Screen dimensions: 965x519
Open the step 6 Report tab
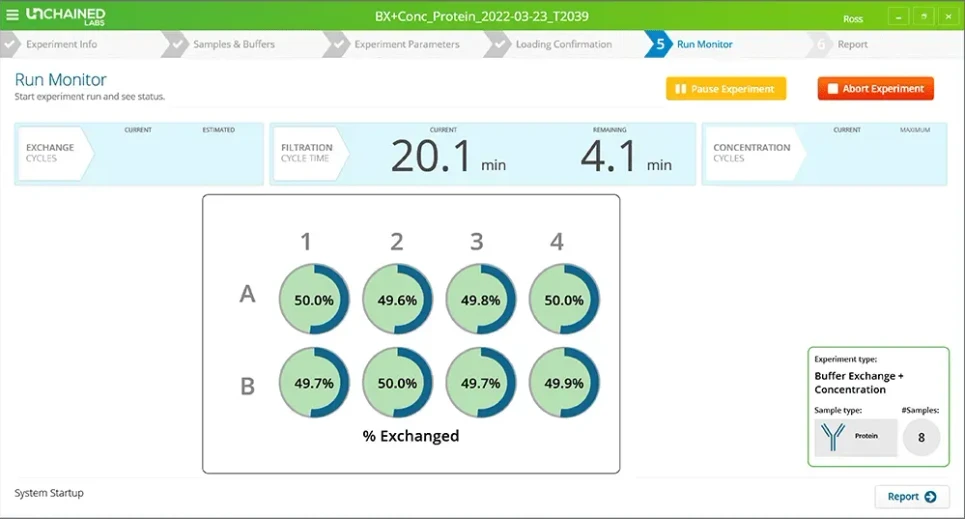(852, 44)
